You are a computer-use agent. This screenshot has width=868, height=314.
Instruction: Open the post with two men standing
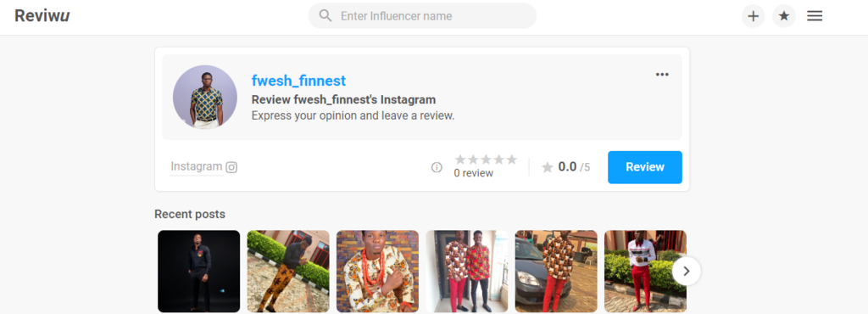(x=467, y=272)
